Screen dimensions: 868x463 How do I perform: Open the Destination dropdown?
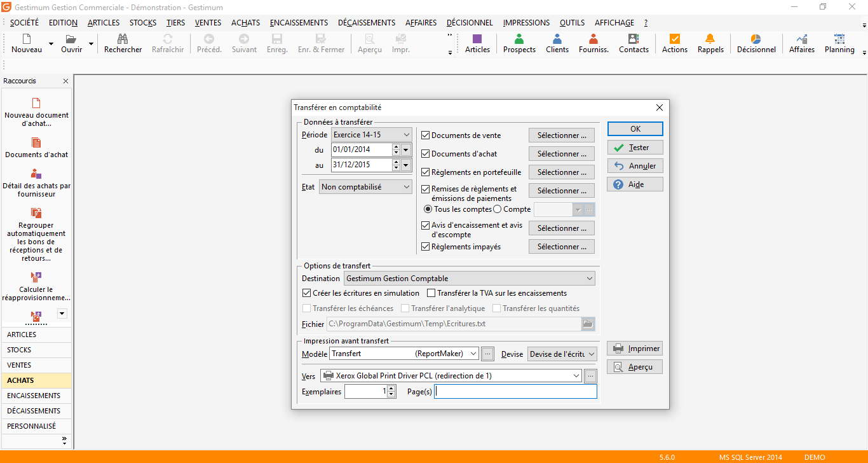coord(470,279)
